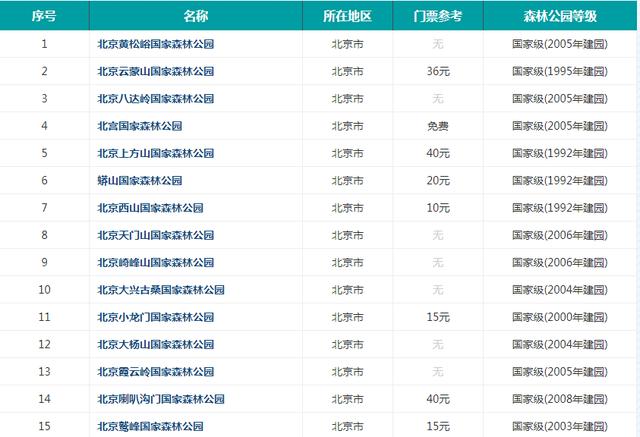Open the 北京崎峰山国家森林公园 link
640x437 pixels.
[155, 262]
